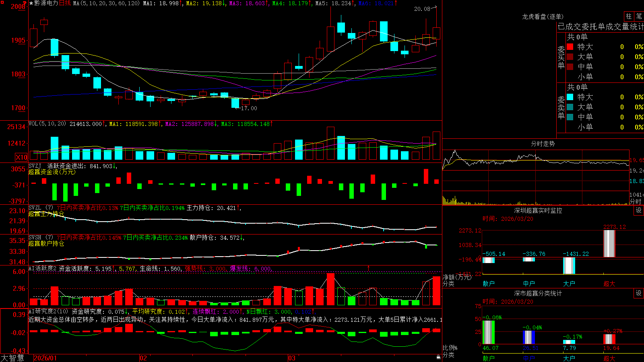Click the dark red 中单 buy-order swatch
Viewport: 644px width, 362px height.
[x=570, y=67]
